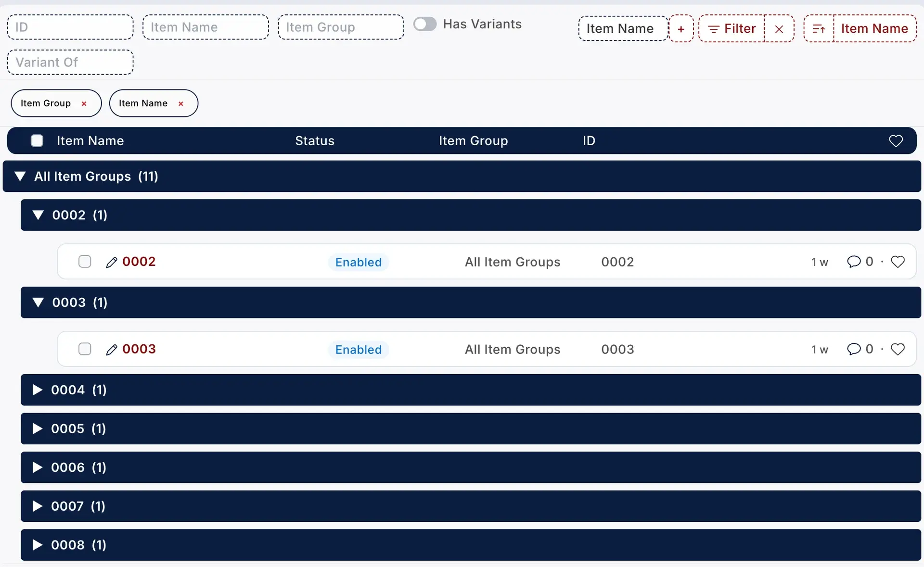This screenshot has height=567, width=924.
Task: Expand the 0004 (1) group
Action: (x=37, y=390)
